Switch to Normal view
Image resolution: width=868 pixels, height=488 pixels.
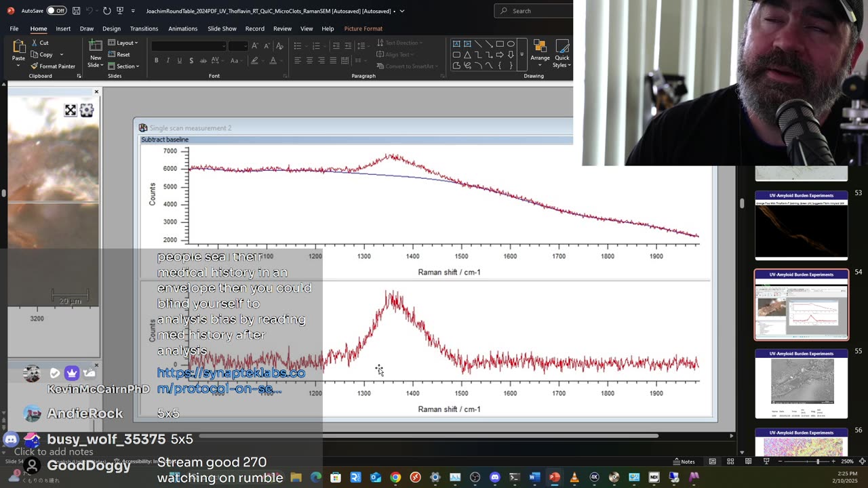[x=712, y=462]
